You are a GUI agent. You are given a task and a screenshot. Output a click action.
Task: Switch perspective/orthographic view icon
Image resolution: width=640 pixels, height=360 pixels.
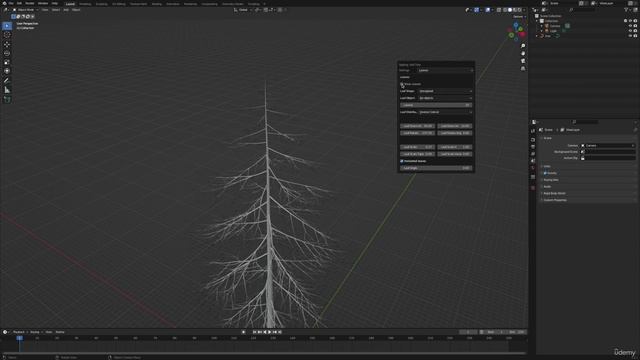(x=523, y=69)
